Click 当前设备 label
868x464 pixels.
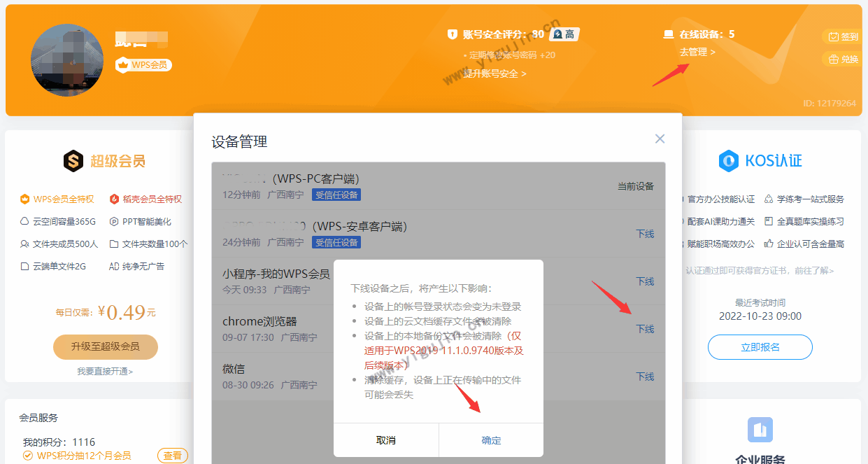pyautogui.click(x=636, y=186)
